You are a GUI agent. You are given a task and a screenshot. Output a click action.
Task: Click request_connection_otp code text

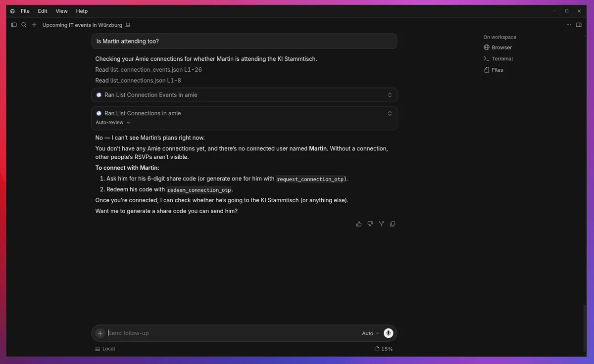click(x=311, y=179)
